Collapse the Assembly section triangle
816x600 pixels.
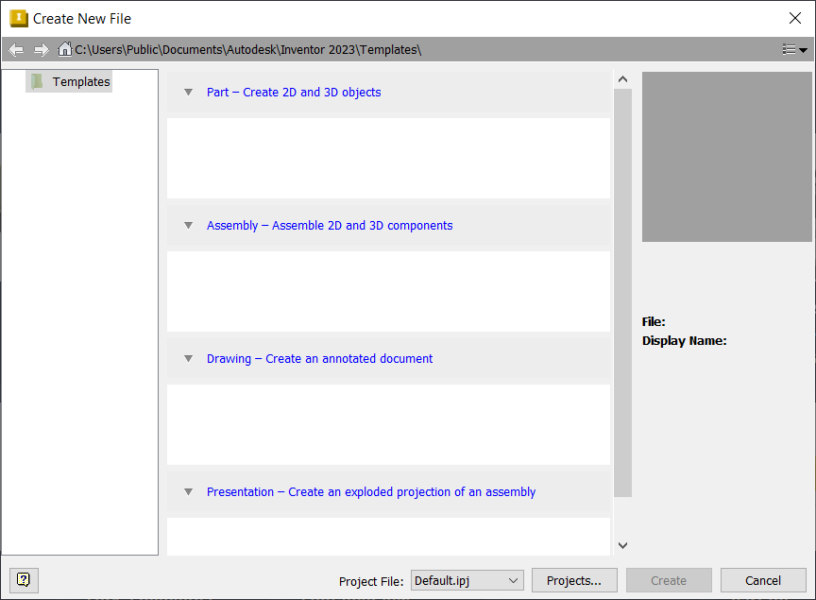pos(188,225)
